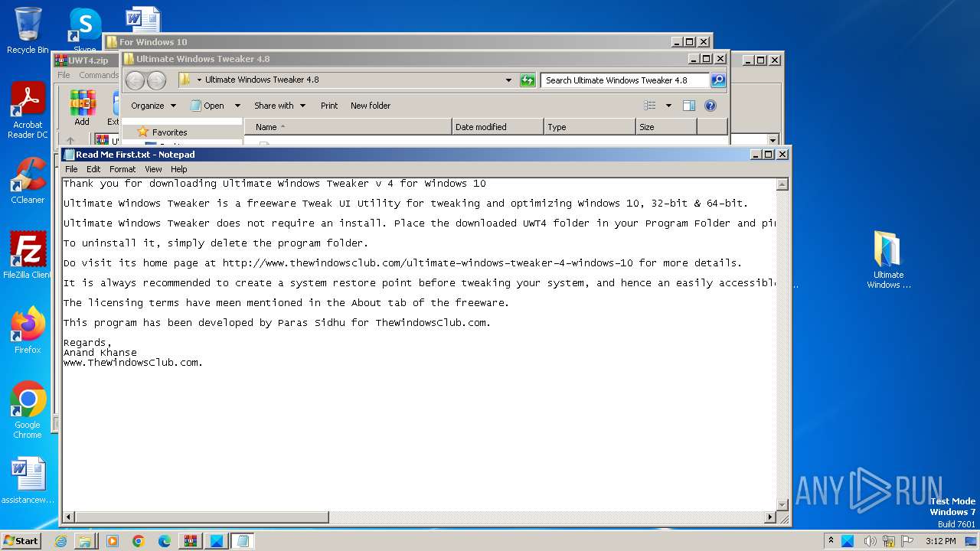Image resolution: width=980 pixels, height=551 pixels.
Task: Open Notepad's Format menu
Action: [122, 169]
